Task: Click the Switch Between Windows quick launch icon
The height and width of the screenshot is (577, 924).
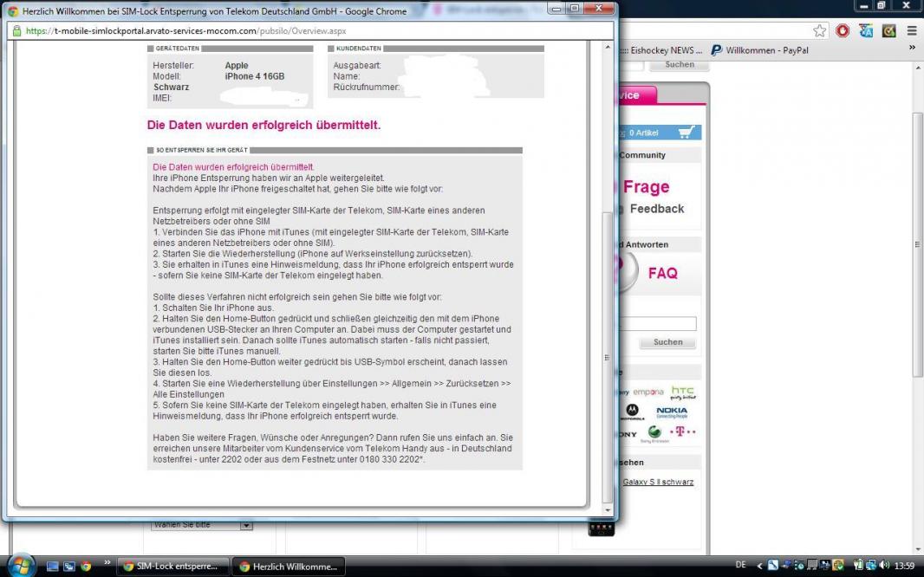Action: tap(69, 567)
